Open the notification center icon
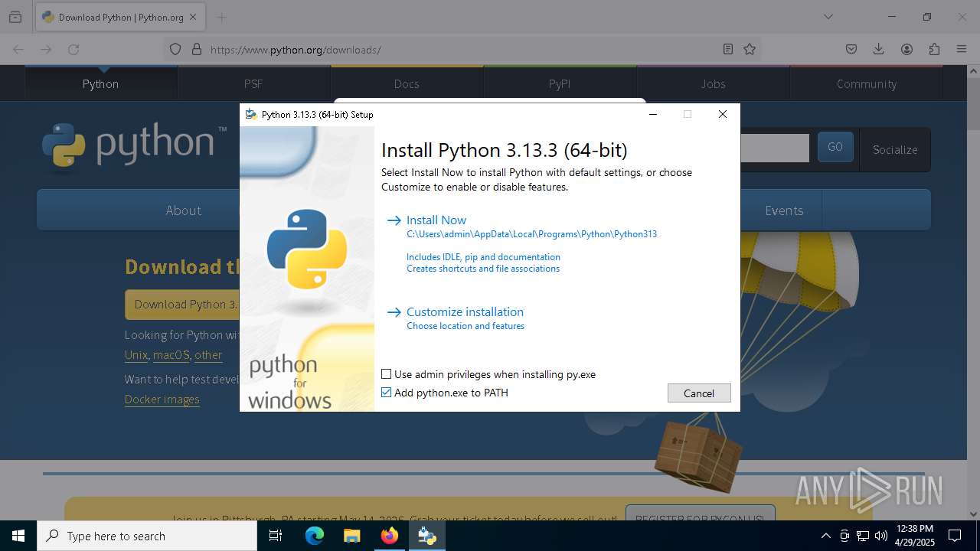 (x=955, y=536)
